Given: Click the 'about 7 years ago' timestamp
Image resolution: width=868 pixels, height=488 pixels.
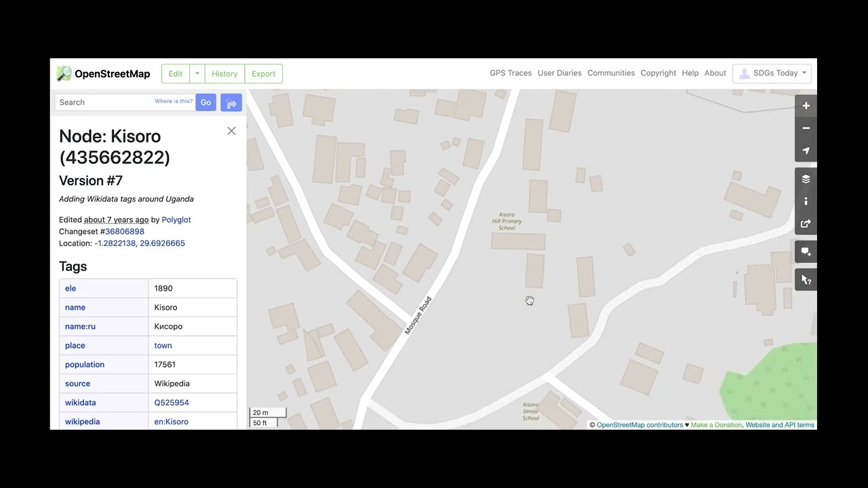Looking at the screenshot, I should [116, 220].
